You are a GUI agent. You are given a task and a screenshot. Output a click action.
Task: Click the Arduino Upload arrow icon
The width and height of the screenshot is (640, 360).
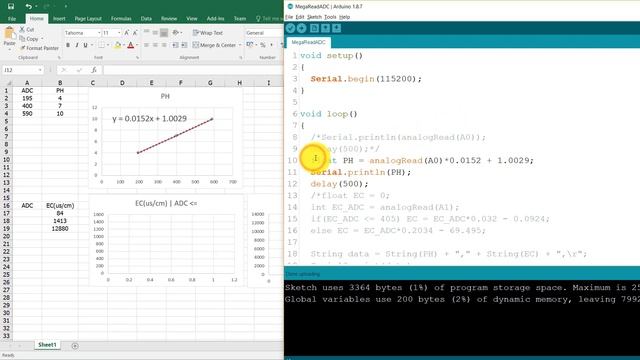tap(302, 28)
